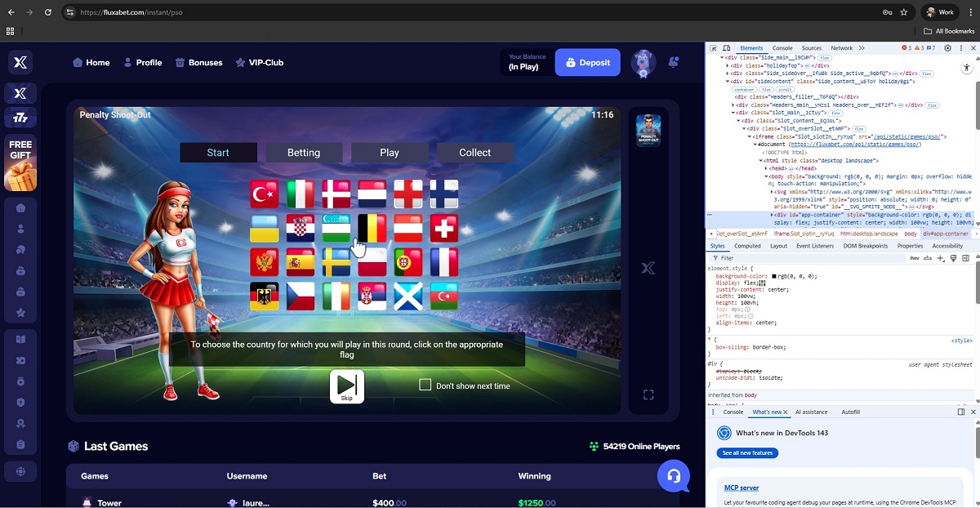Toggle the .cls element classes panel
980x508 pixels.
(x=927, y=258)
